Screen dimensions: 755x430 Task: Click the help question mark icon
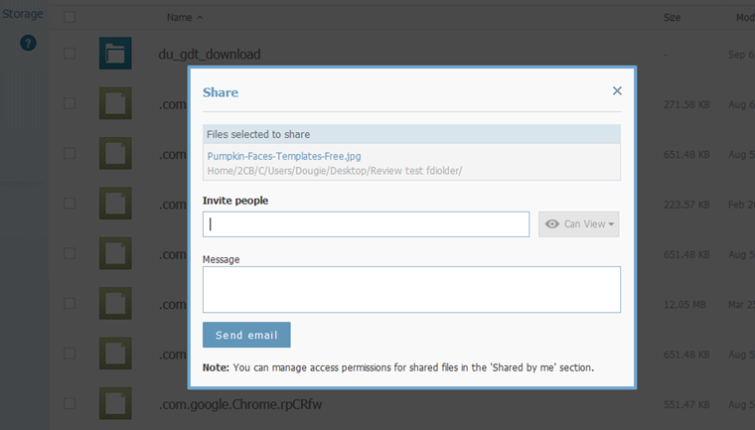pos(28,43)
